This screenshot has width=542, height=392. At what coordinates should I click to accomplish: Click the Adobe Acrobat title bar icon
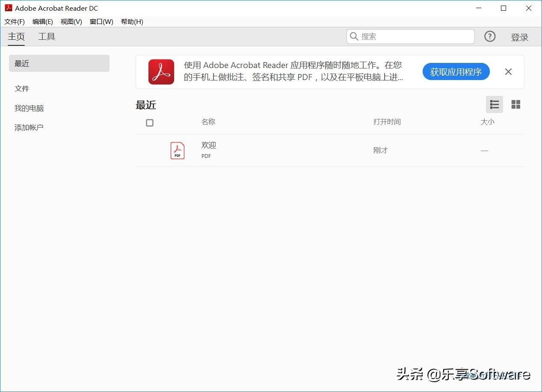tap(9, 8)
